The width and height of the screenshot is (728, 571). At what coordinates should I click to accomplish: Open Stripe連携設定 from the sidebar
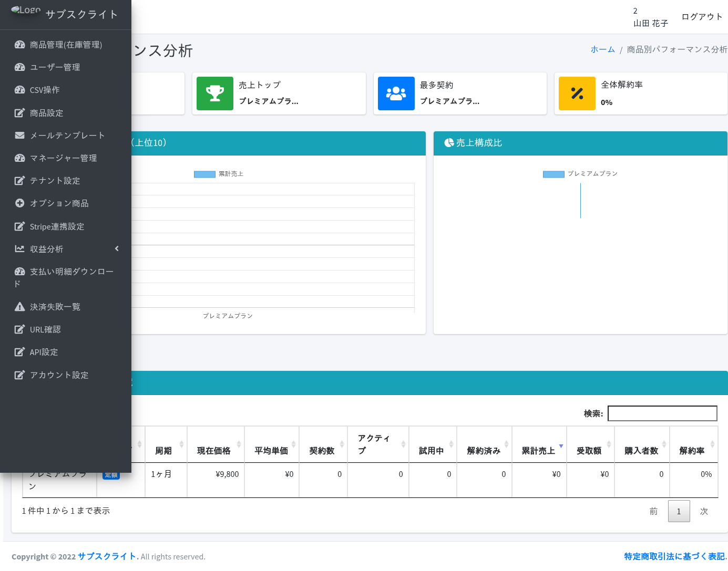point(57,226)
